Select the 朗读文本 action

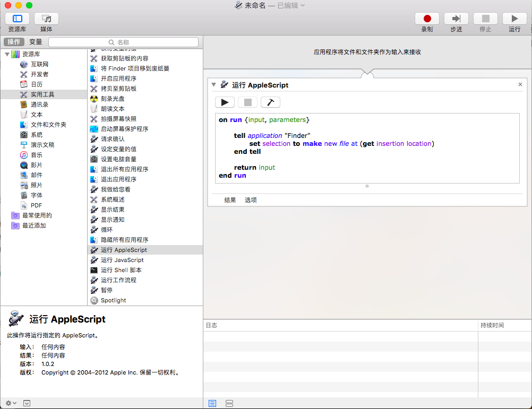tap(145, 109)
